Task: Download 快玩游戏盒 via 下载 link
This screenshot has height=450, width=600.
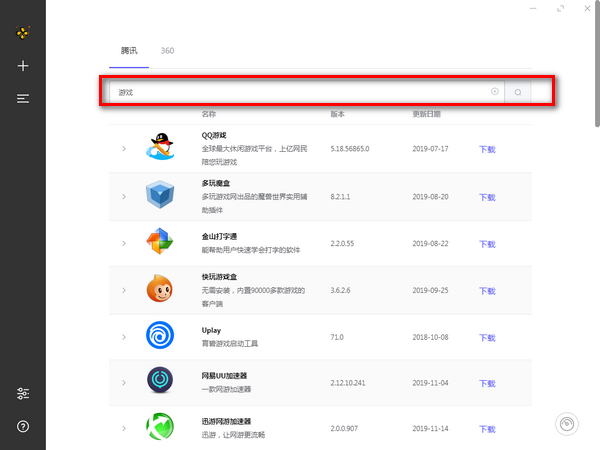Action: (487, 290)
